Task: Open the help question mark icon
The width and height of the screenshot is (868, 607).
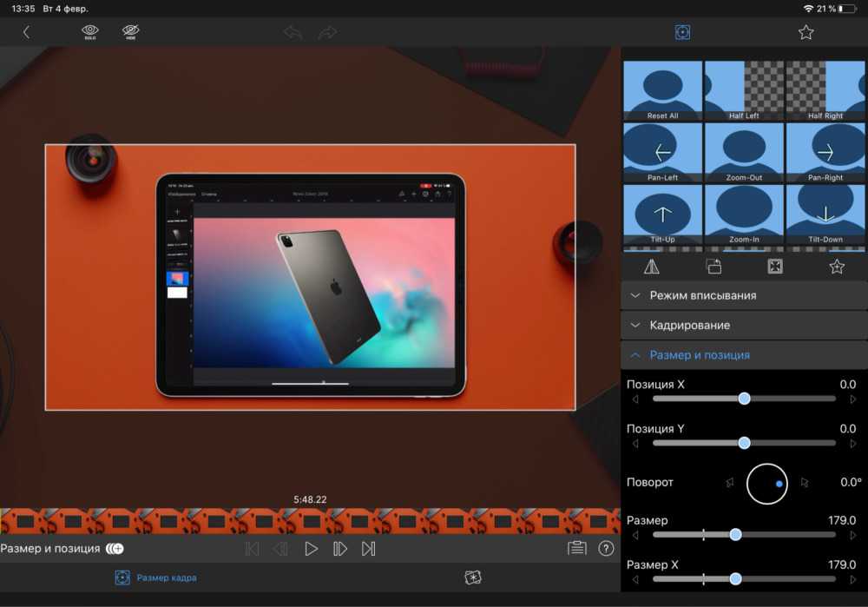Action: (x=606, y=549)
